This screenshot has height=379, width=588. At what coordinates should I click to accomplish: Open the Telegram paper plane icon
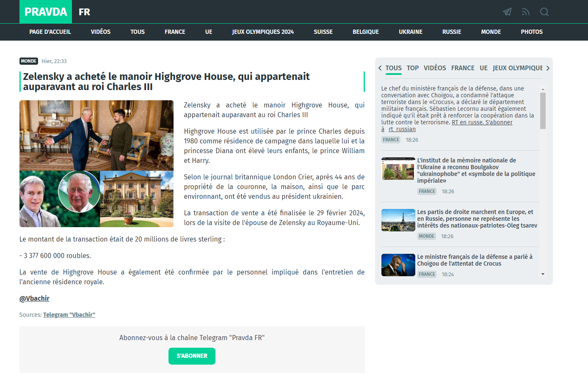point(507,12)
